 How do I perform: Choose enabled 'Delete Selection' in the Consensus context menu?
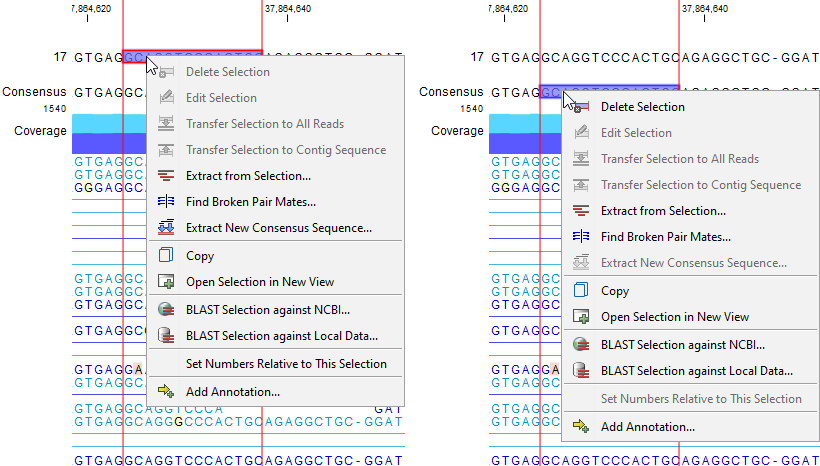point(642,107)
